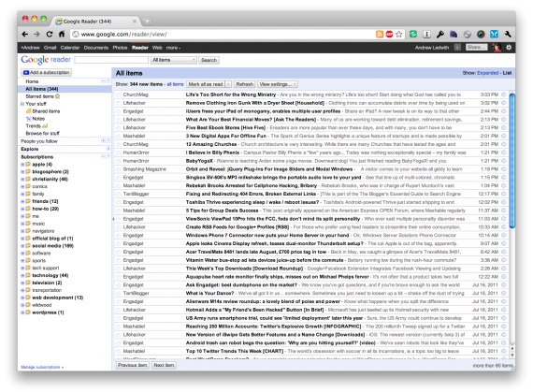The image size is (533, 392).
Task: Open Gmail from the Google bar
Action: [x=50, y=48]
